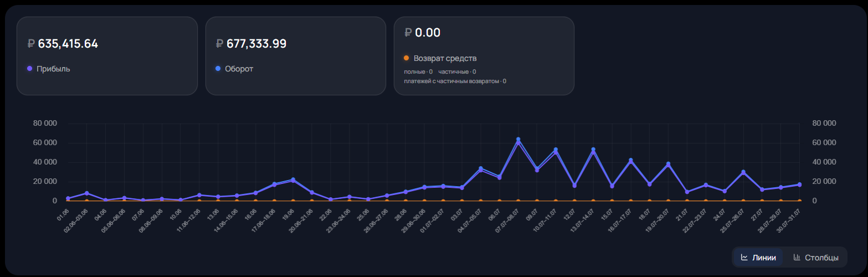Click the ruble sign beside 677,333.99
Viewport: 868px width, 277px height.
(x=219, y=44)
